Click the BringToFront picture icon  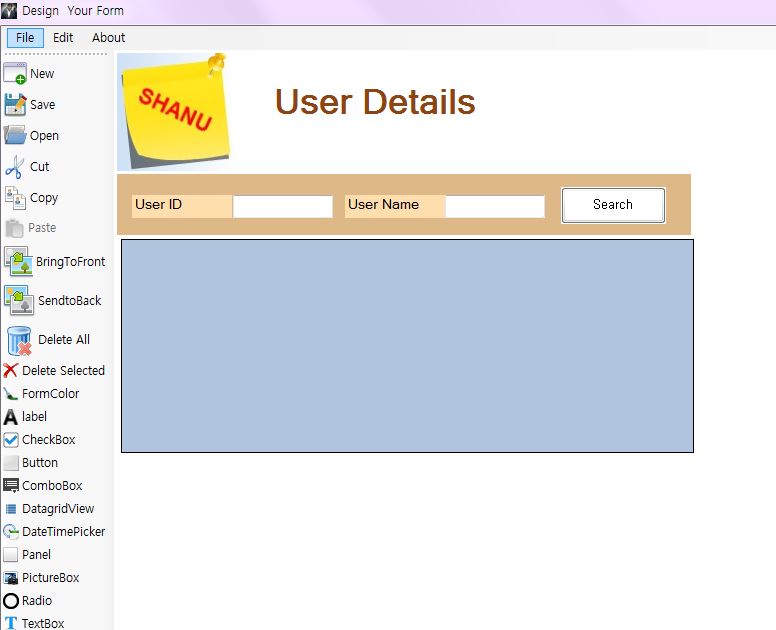(18, 261)
